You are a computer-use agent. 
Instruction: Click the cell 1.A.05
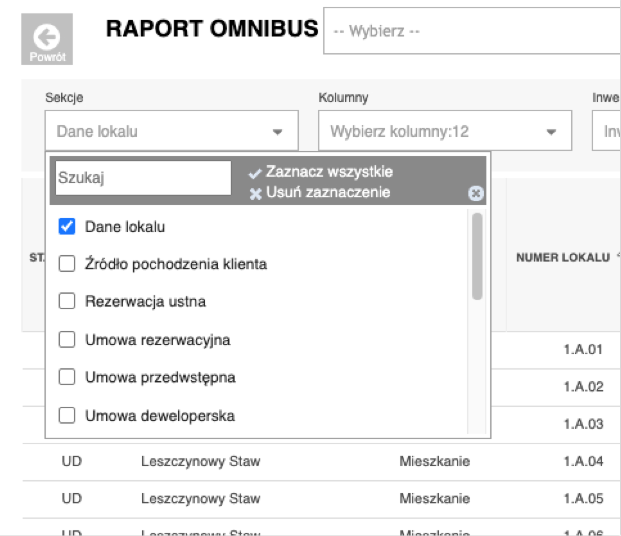click(x=583, y=498)
